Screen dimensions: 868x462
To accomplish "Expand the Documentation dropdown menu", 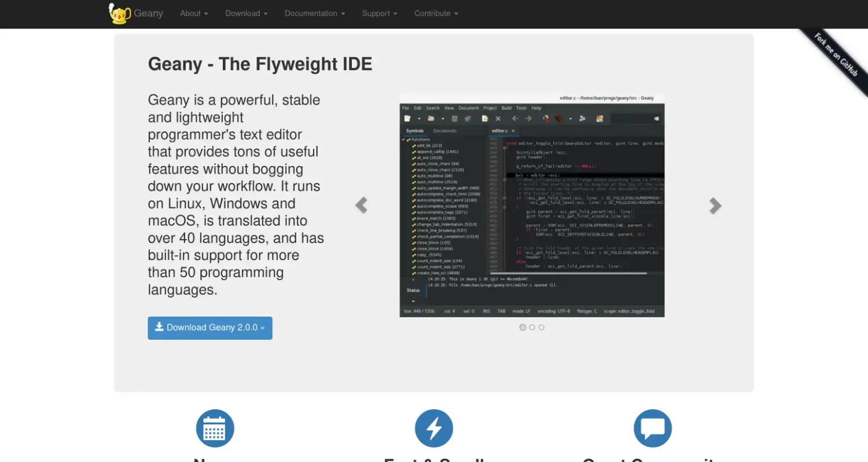I will (314, 13).
